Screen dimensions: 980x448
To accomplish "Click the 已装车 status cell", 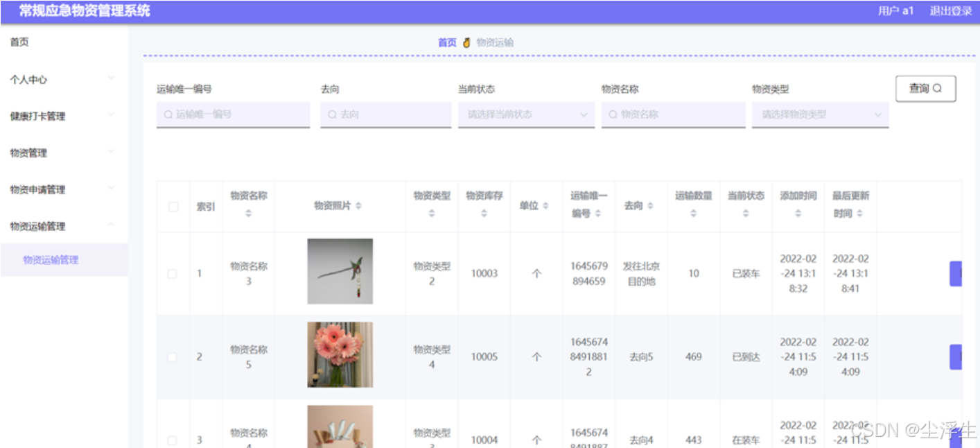I will [746, 274].
